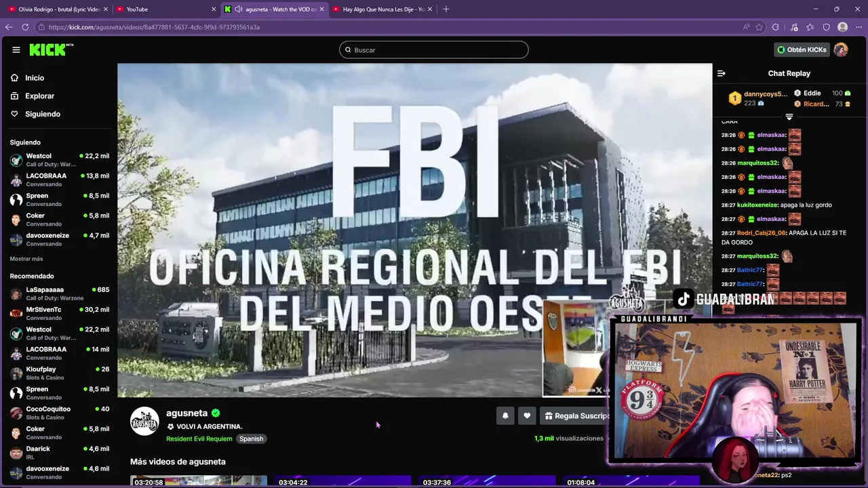Image resolution: width=868 pixels, height=488 pixels.
Task: Toggle the notification bell for agusneta
Action: [505, 416]
